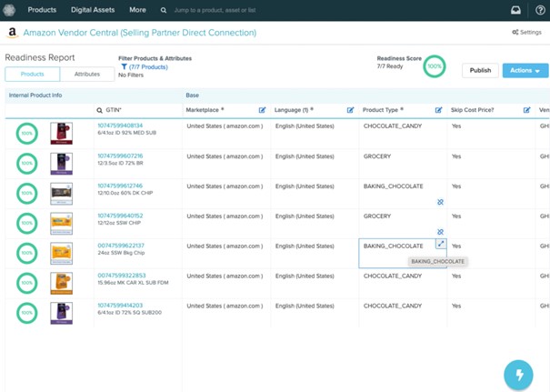Open product 10747599607216

tap(120, 156)
